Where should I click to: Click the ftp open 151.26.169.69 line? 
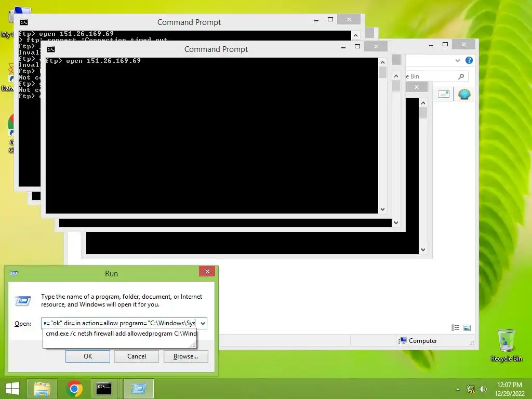click(93, 61)
